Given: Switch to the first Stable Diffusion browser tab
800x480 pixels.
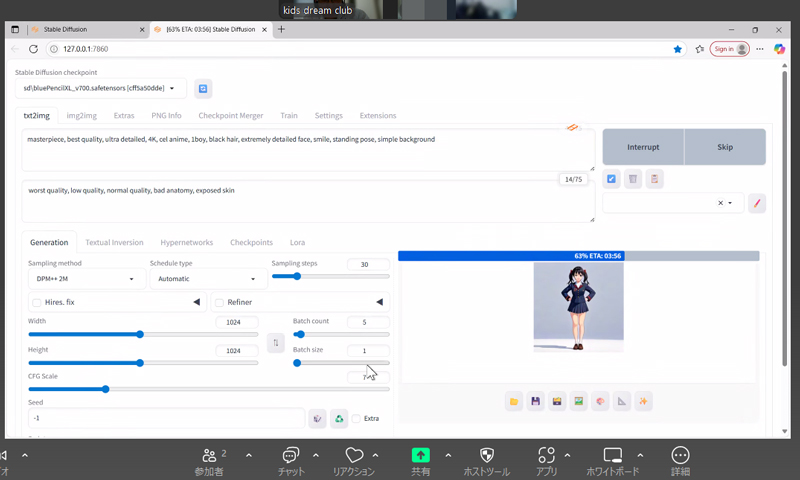Looking at the screenshot, I should coord(87,30).
